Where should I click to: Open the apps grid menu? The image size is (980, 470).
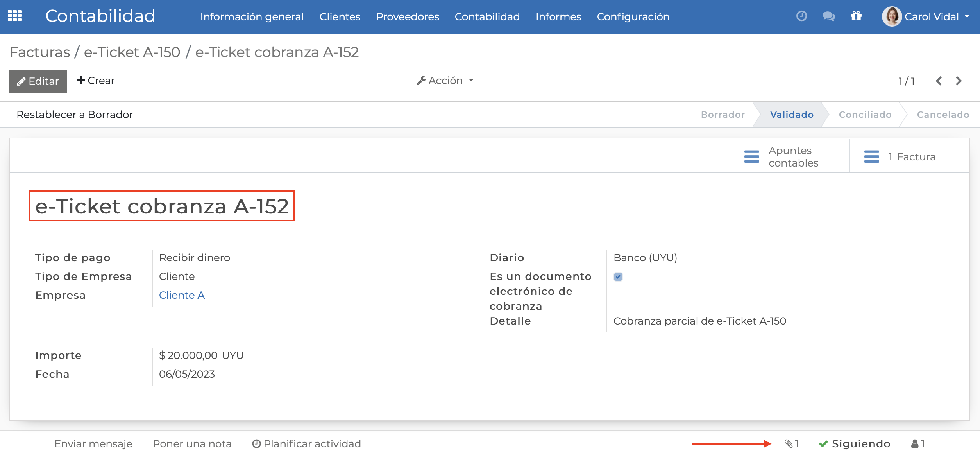tap(15, 16)
